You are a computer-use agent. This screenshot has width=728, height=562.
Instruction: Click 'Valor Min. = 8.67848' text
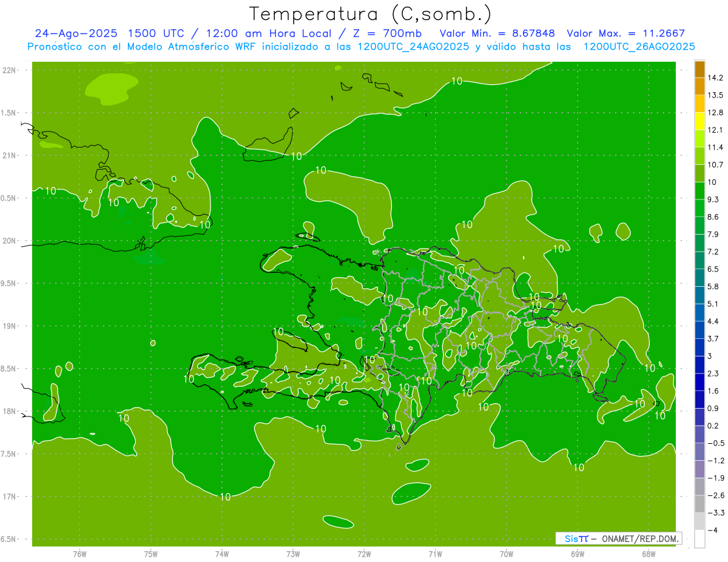click(x=497, y=34)
